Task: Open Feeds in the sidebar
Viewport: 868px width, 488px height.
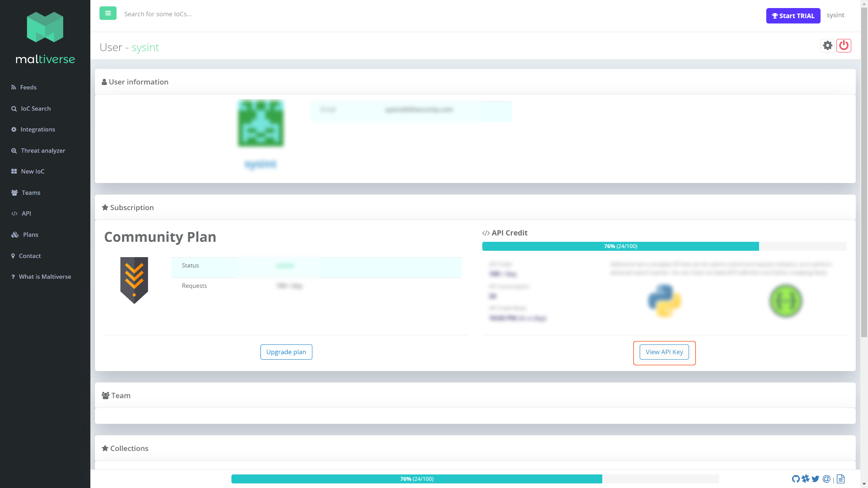Action: [x=28, y=87]
